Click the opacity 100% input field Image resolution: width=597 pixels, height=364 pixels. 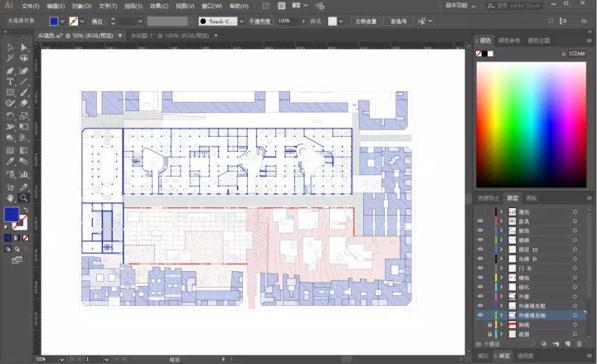288,22
